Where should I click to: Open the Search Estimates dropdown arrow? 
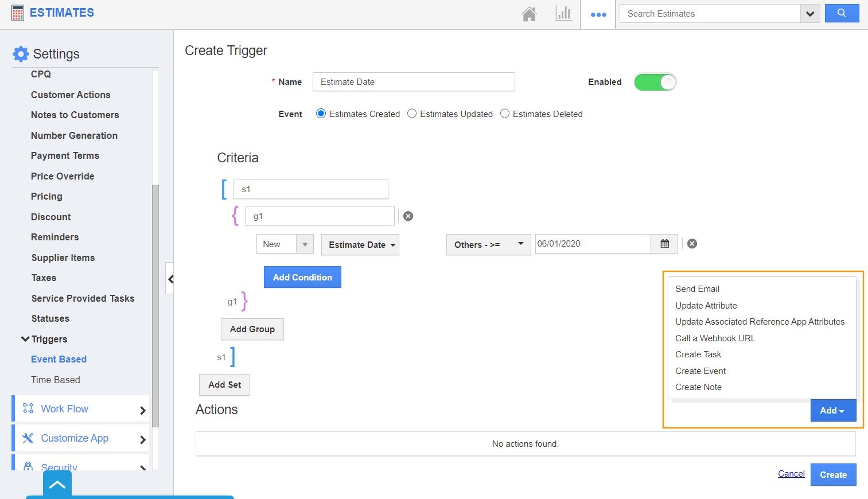(x=809, y=14)
